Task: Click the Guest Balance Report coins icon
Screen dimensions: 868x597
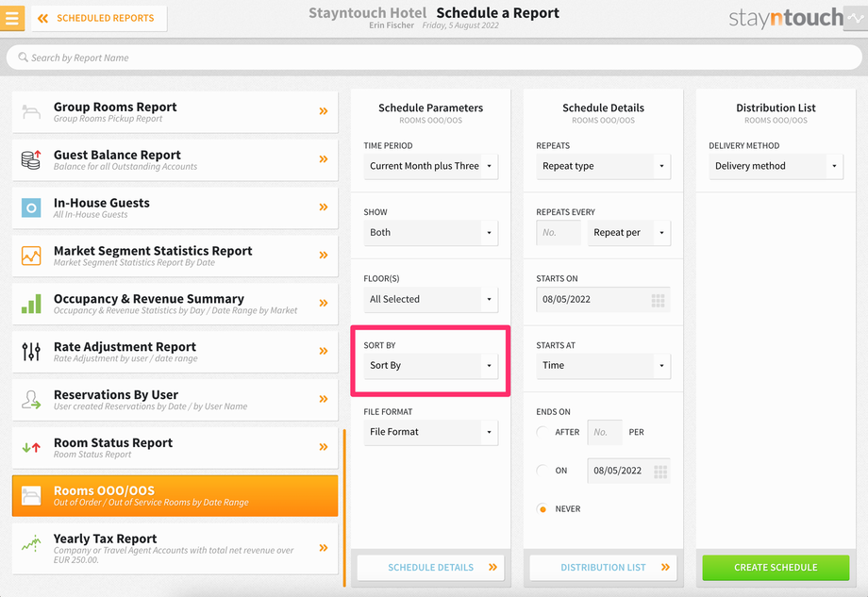Action: click(31, 159)
